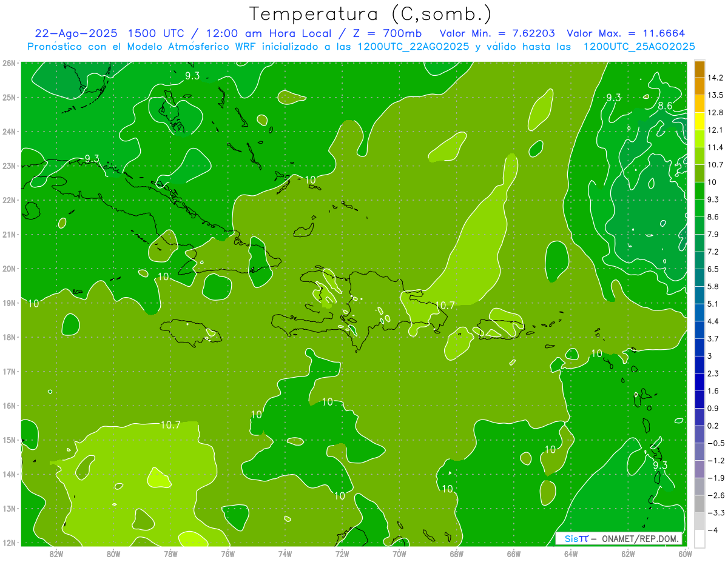Click the Jamaica island outline on the map
The image size is (728, 562).
(190, 332)
